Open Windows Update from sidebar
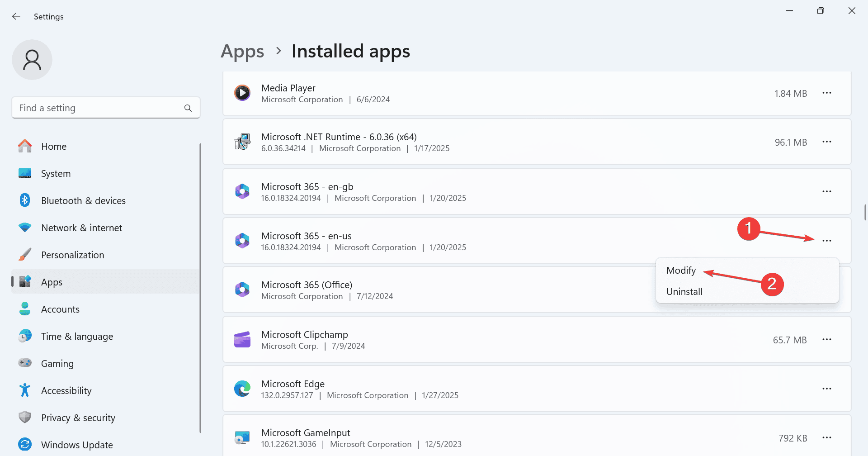 pos(77,445)
